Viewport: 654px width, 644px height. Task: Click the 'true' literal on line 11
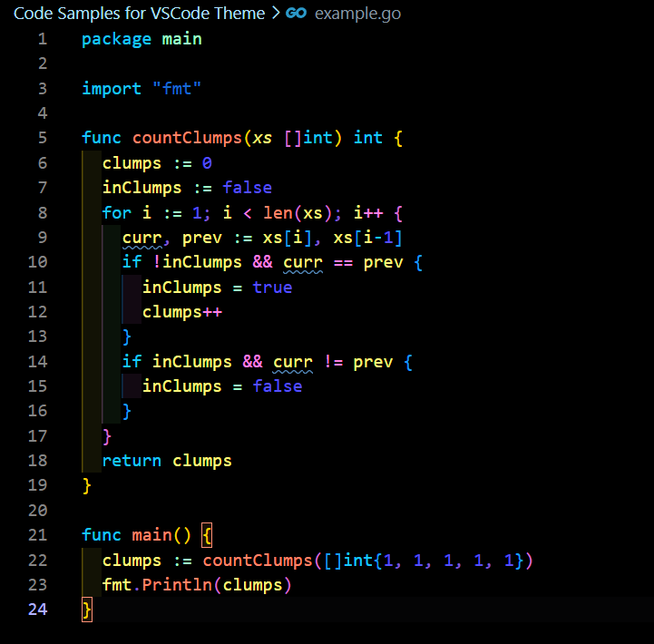point(272,288)
